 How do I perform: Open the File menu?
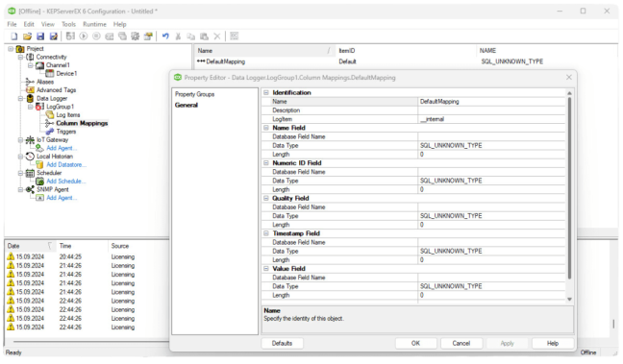click(x=12, y=24)
